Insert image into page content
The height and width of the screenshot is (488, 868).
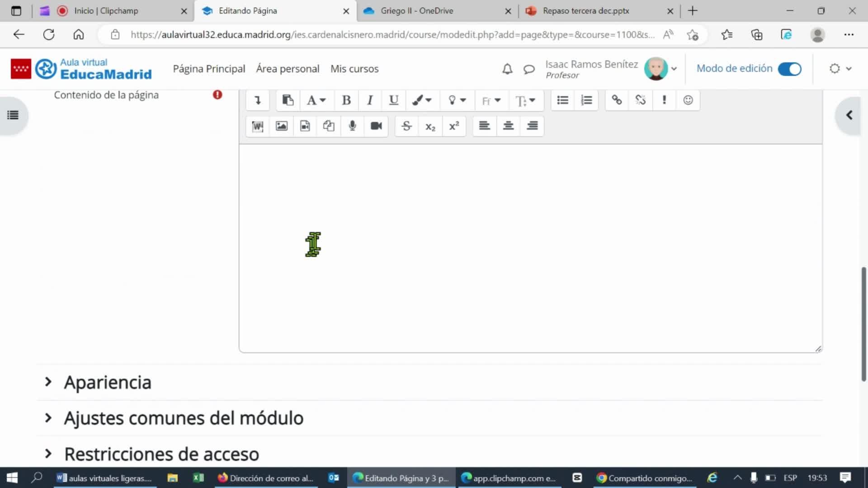[281, 126]
